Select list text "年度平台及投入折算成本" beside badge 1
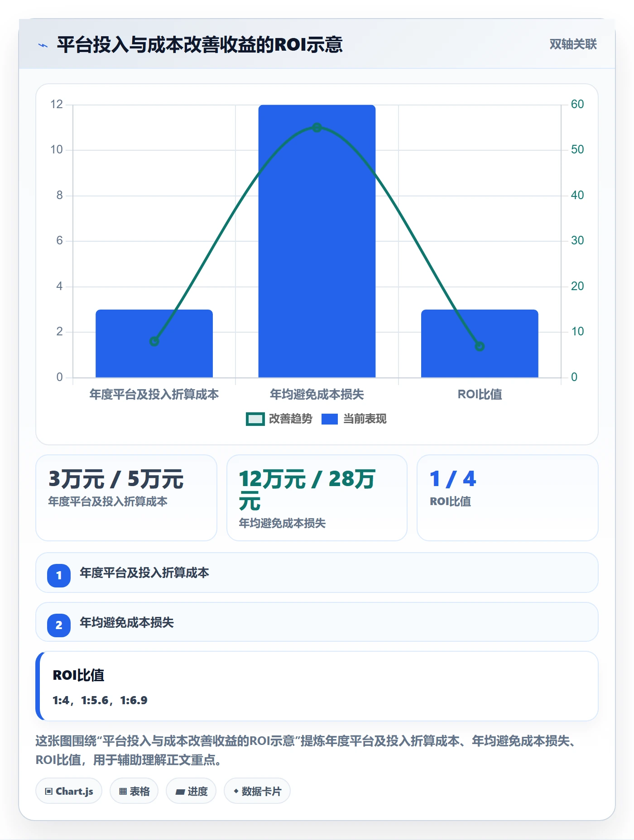Screen dimensions: 634x840 (x=144, y=573)
